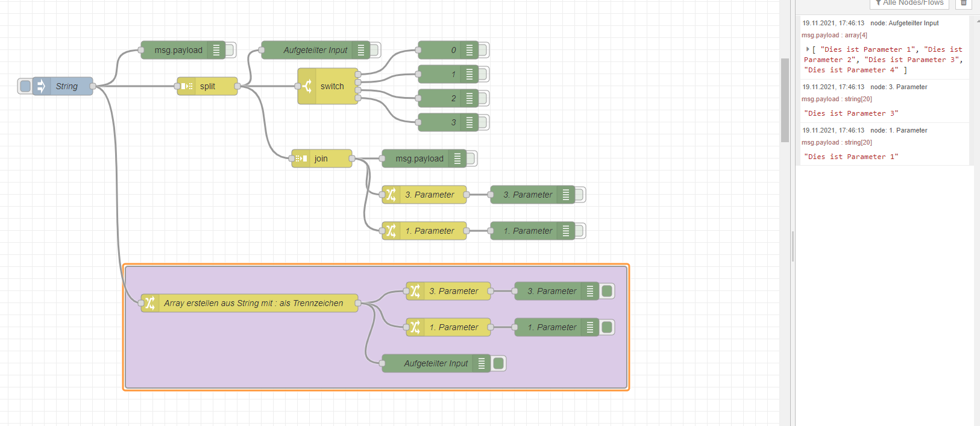The width and height of the screenshot is (980, 426).
Task: Click debug list icon on node '2'
Action: (470, 98)
